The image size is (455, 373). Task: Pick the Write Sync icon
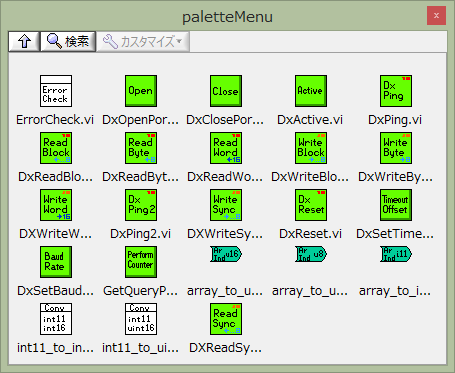[x=226, y=205]
